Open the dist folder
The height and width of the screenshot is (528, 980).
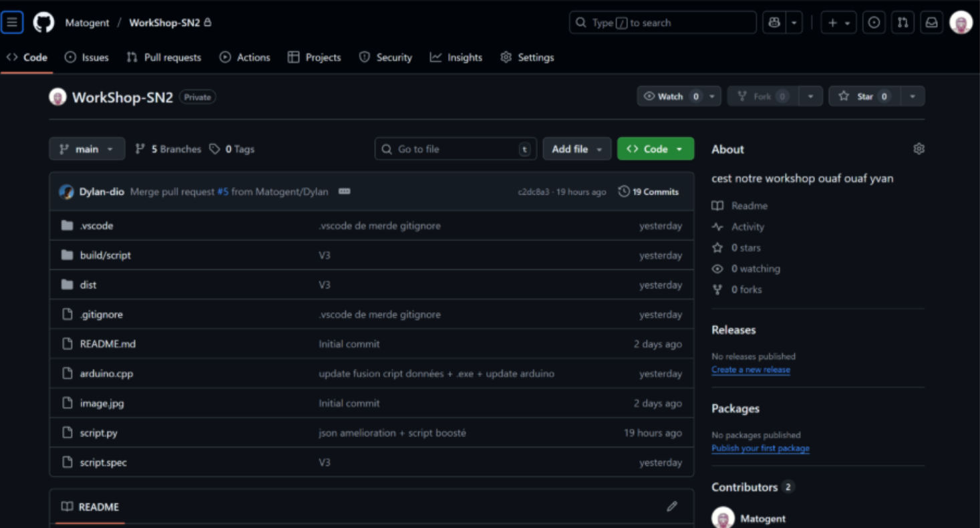tap(88, 285)
